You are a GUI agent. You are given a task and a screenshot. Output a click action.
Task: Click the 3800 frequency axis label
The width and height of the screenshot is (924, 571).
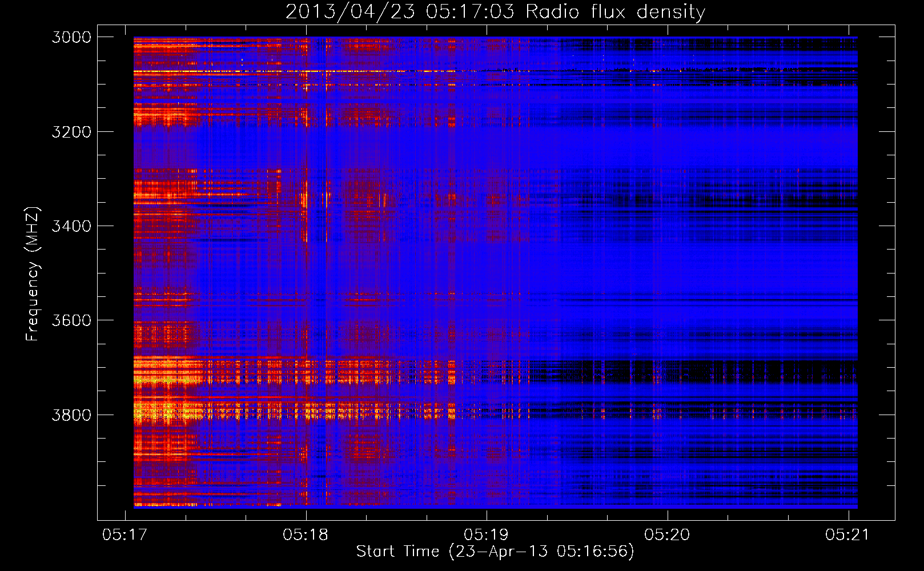pyautogui.click(x=71, y=415)
